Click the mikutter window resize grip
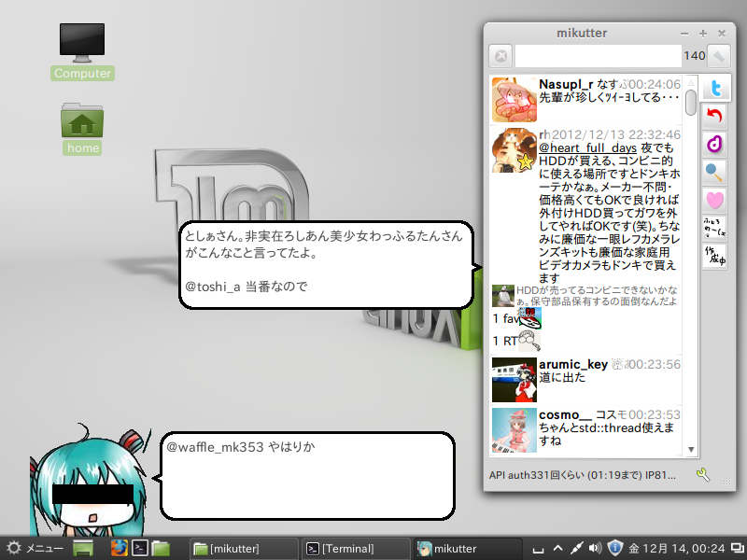 coord(726,481)
